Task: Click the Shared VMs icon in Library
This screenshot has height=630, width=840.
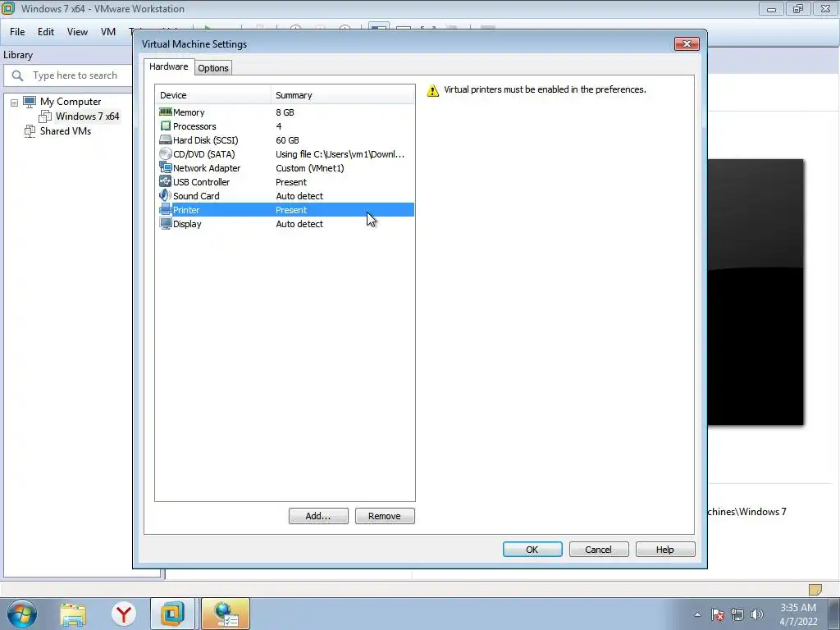Action: 30,130
